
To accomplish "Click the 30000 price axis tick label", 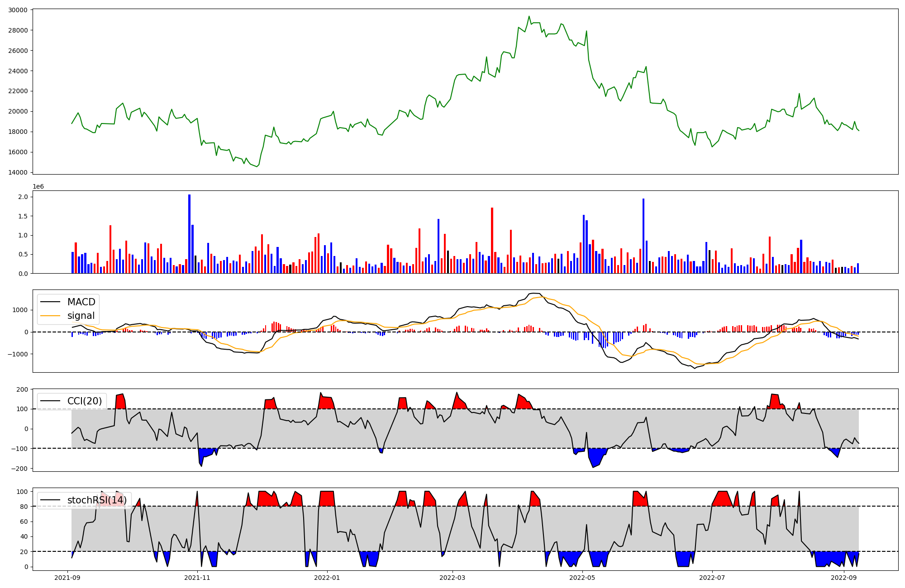I will (x=18, y=10).
